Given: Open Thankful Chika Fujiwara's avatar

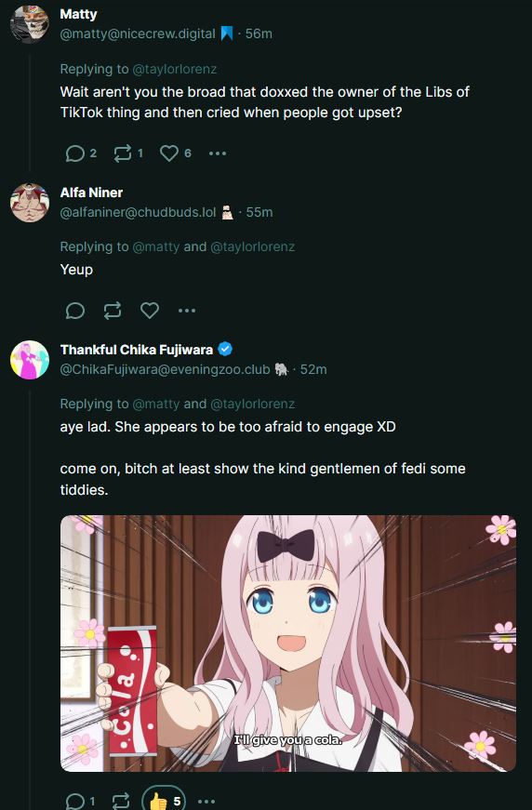Looking at the screenshot, I should pyautogui.click(x=30, y=360).
